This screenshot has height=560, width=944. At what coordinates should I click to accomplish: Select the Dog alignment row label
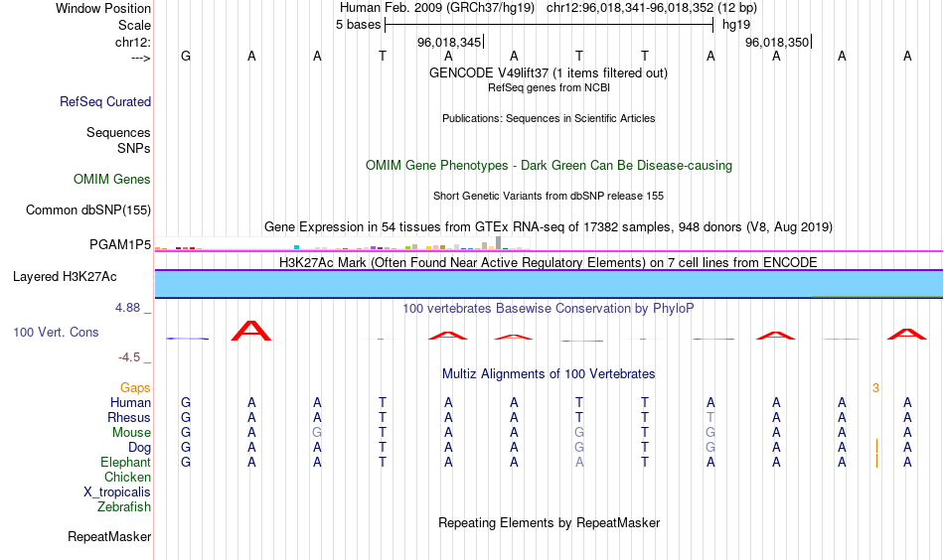tap(139, 448)
